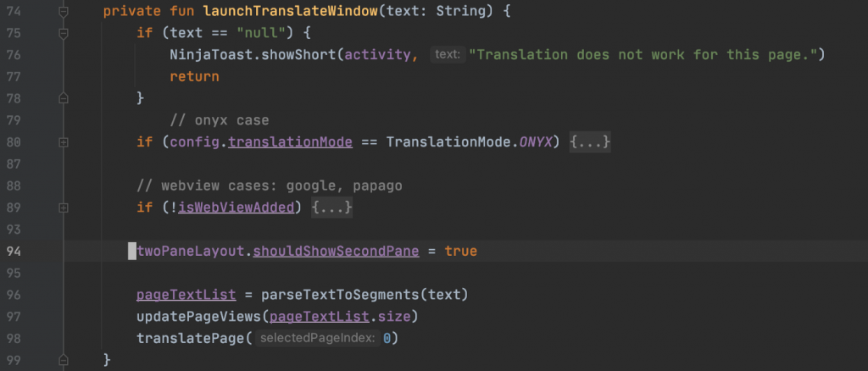Collapse the launchTranslateWindow function fold marker
Screen dimensions: 868x371
[x=64, y=11]
